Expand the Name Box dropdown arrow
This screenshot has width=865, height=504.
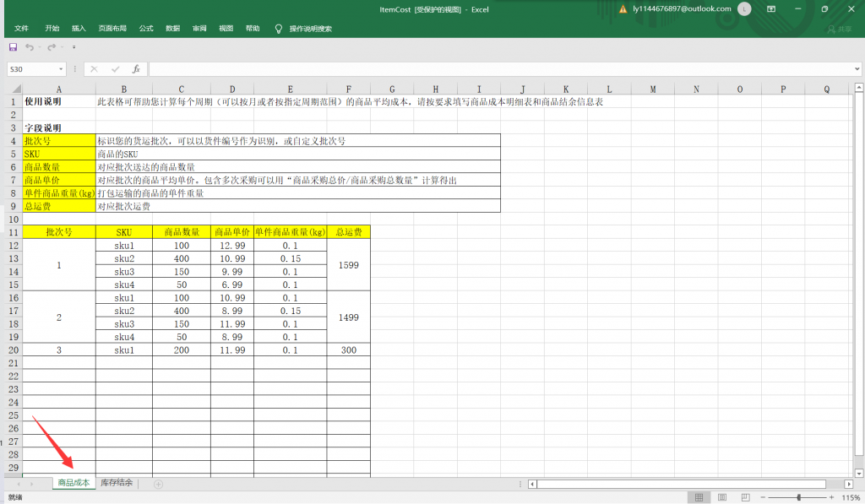[61, 69]
